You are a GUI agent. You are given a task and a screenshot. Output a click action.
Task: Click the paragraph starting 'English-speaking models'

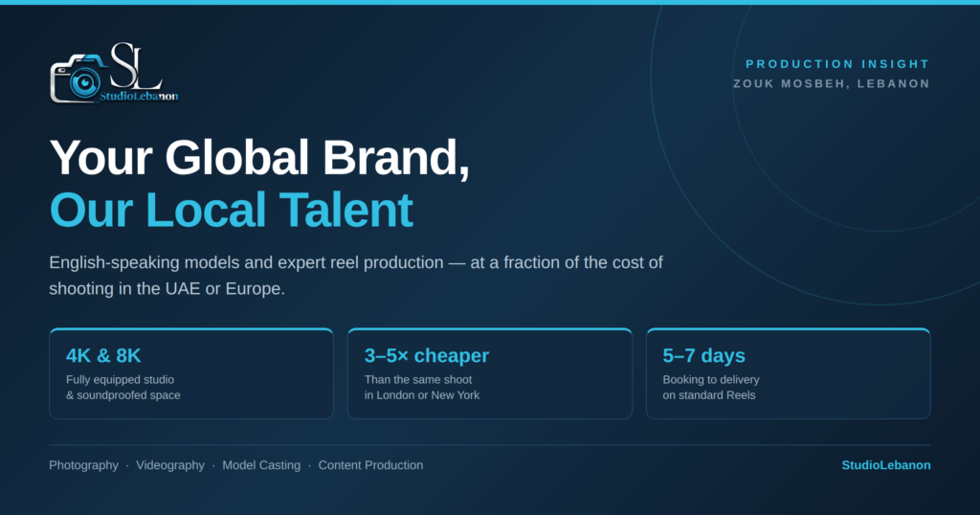click(356, 275)
